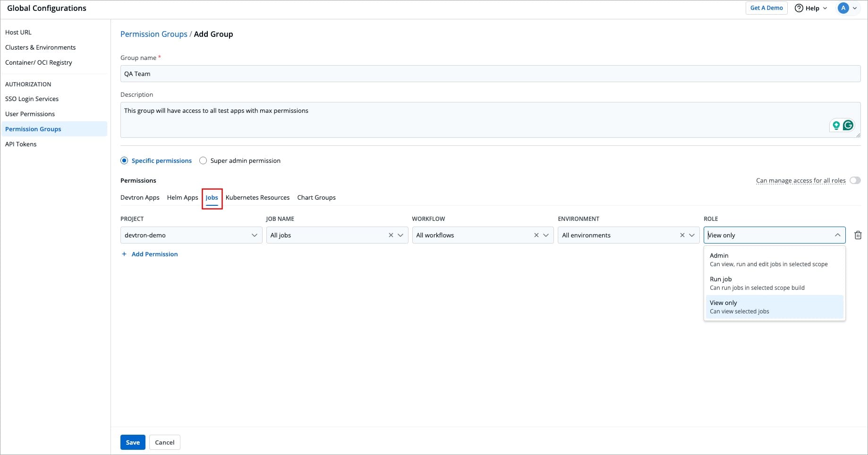Select the Super admin permission option
Image resolution: width=868 pixels, height=455 pixels.
pos(203,160)
